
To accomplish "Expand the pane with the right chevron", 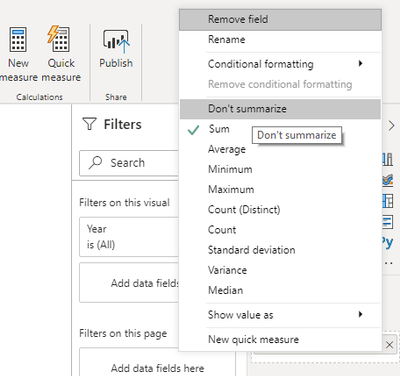I will point(391,126).
